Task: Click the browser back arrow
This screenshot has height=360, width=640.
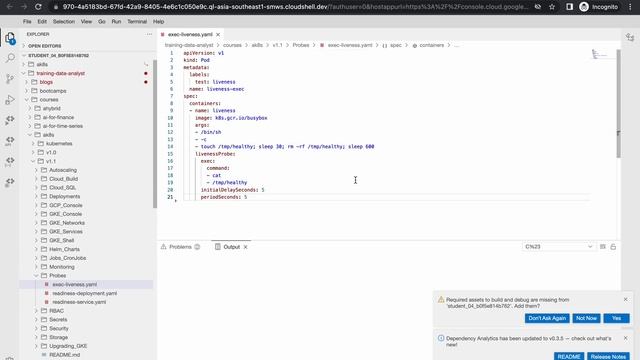Action: coord(9,7)
